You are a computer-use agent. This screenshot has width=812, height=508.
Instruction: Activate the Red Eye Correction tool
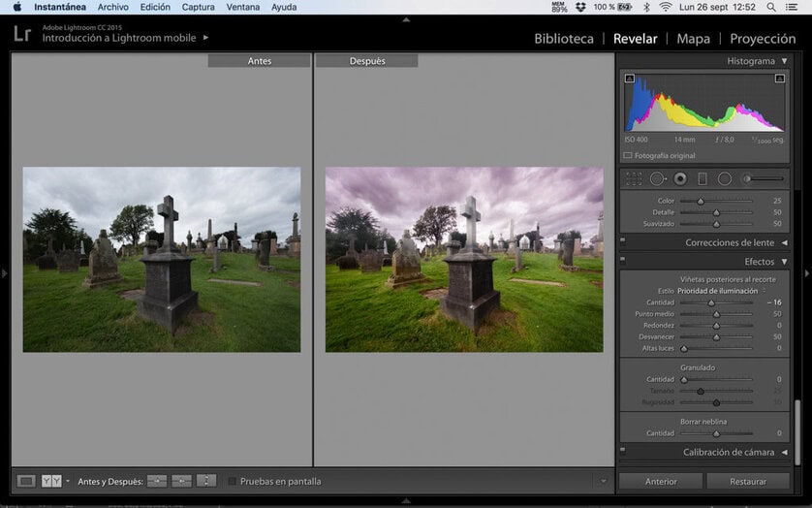(x=680, y=178)
